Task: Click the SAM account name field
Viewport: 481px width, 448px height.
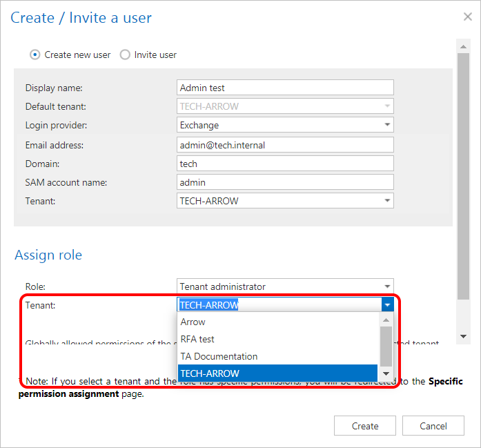Action: [x=285, y=182]
